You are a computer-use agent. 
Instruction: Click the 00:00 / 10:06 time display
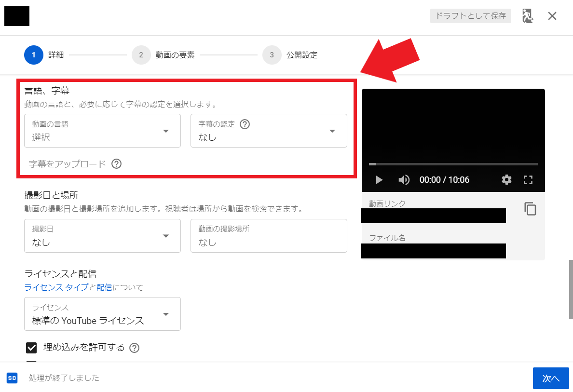point(444,180)
